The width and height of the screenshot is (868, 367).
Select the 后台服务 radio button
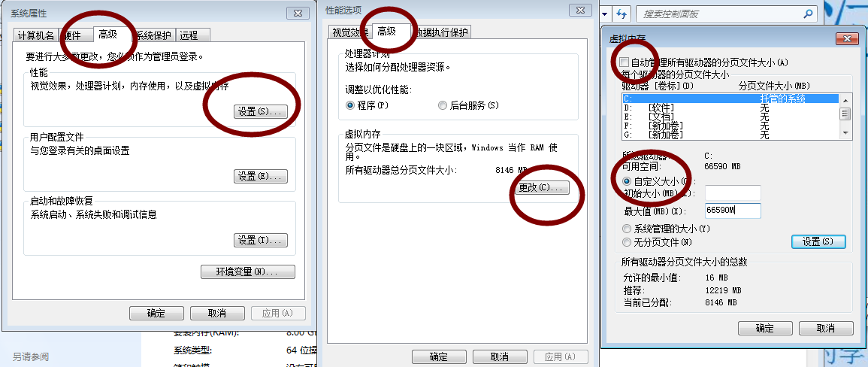point(443,105)
